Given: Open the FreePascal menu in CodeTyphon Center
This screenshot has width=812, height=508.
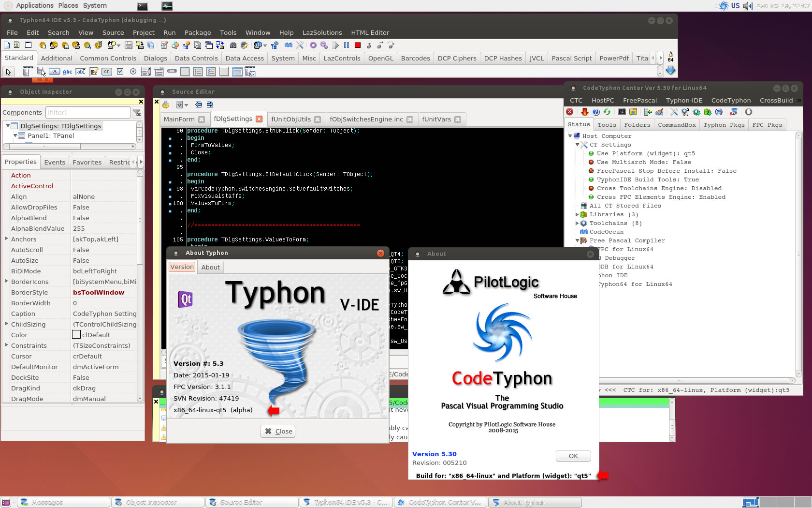Looking at the screenshot, I should 640,100.
